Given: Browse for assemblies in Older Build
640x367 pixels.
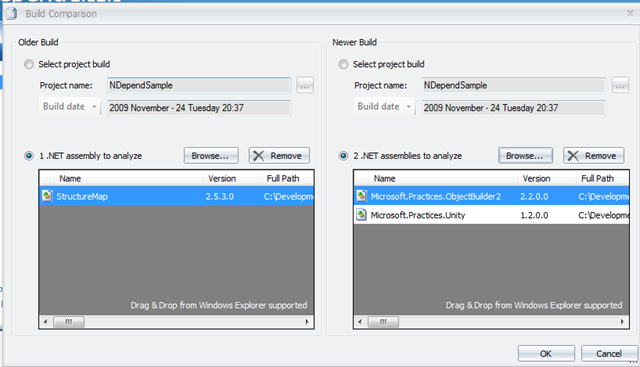Looking at the screenshot, I should [211, 156].
